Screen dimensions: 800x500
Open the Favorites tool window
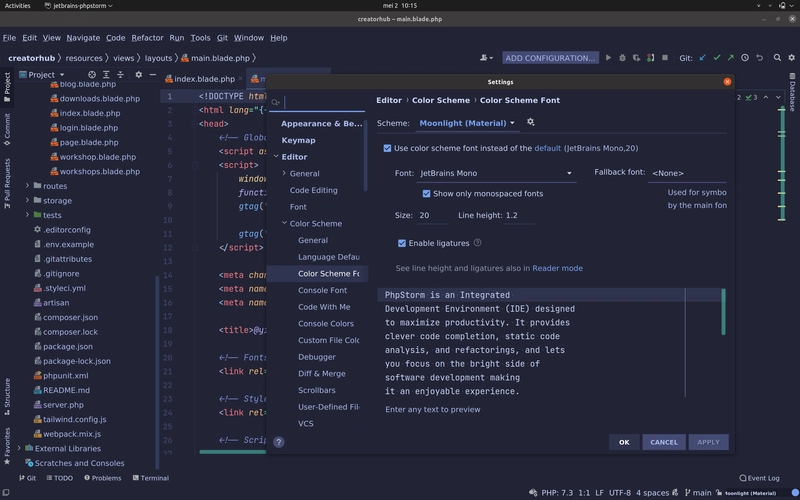pyautogui.click(x=7, y=446)
